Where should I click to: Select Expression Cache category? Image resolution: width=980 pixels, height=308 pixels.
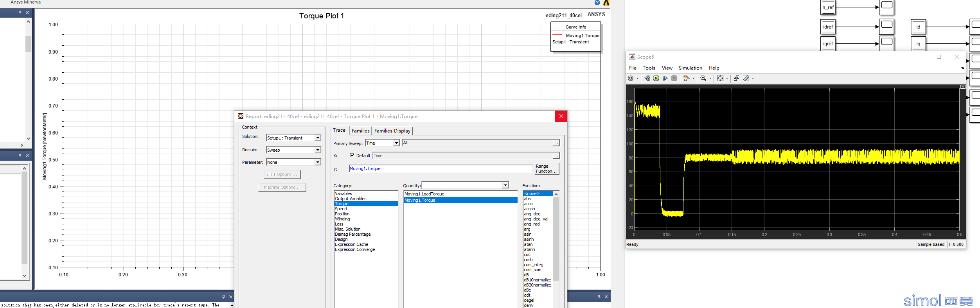click(351, 244)
